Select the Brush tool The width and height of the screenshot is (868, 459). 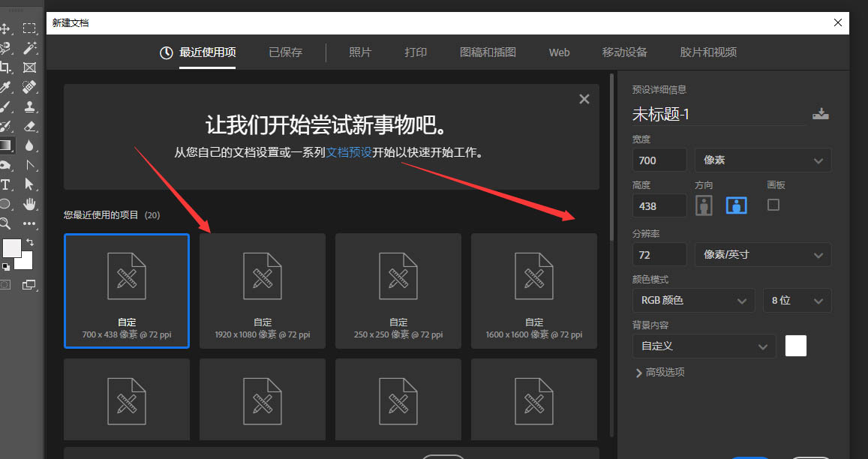click(8, 105)
